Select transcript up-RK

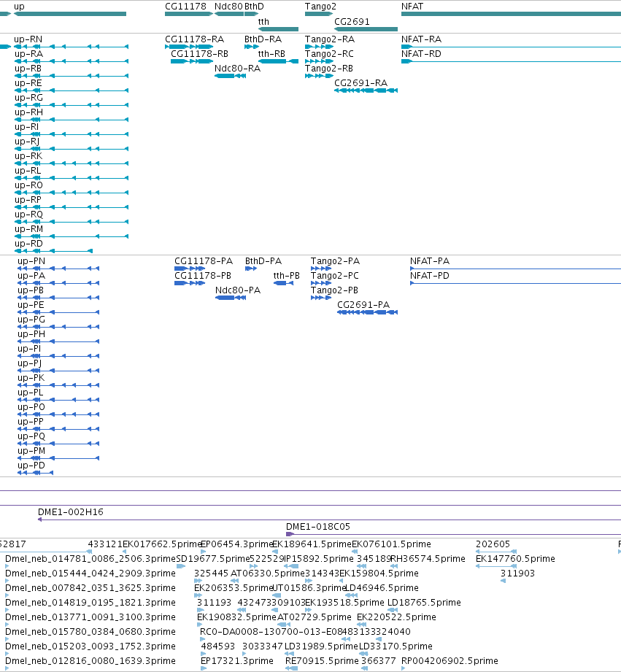[71, 163]
